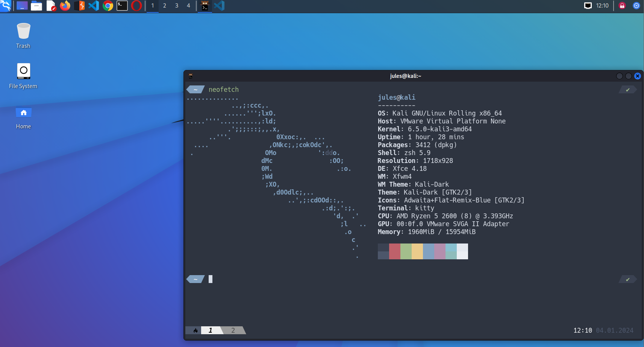Click the OS: Kali GNU/Linux Rolling line
Viewport: 644px width, 347px height.
coord(440,113)
